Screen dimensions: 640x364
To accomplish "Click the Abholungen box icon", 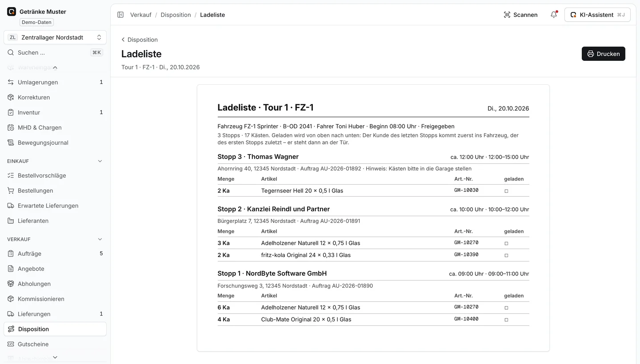I will pos(11,284).
